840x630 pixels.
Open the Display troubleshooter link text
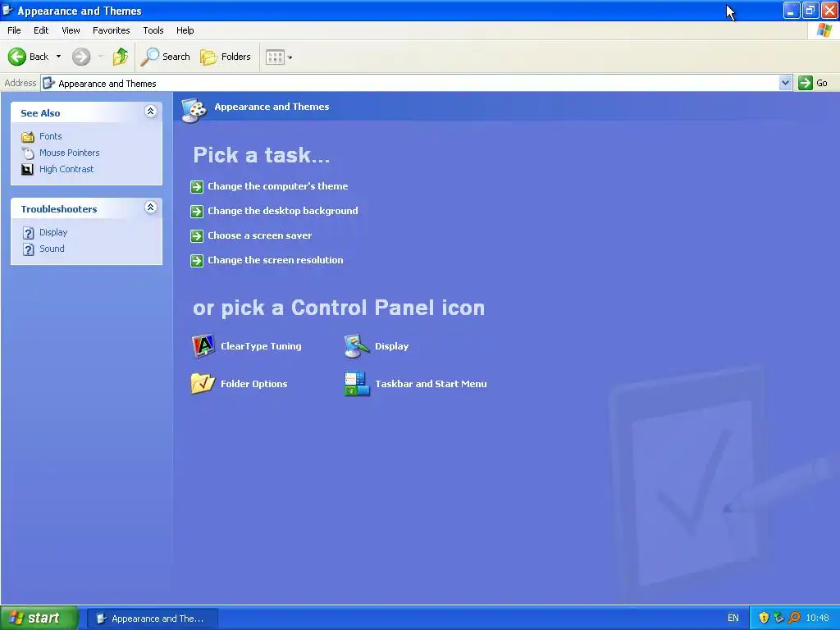pyautogui.click(x=53, y=232)
